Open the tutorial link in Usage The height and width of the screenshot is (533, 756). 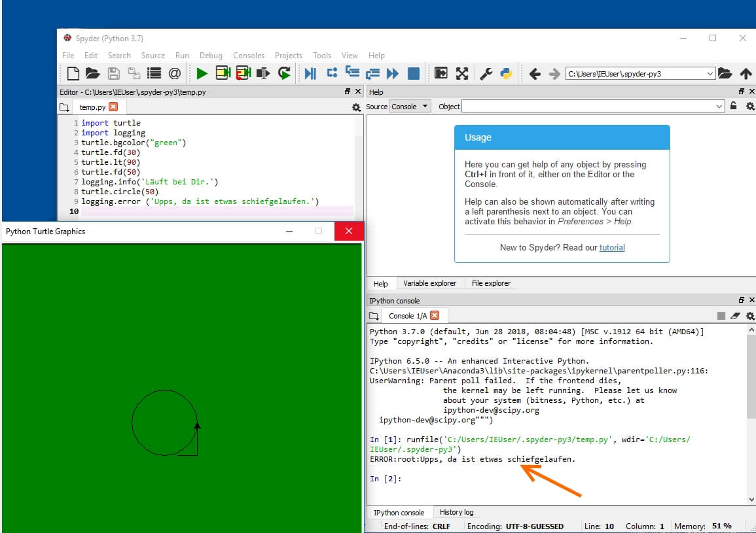[x=612, y=248]
